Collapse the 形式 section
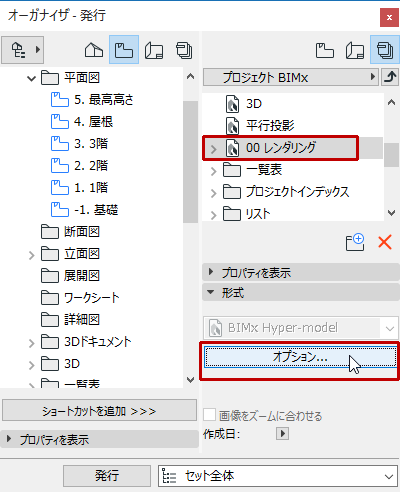Image resolution: width=400 pixels, height=492 pixels. 300,293
